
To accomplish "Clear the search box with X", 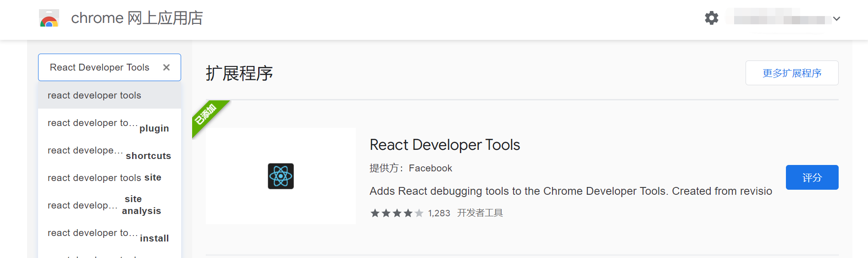I will pos(166,67).
